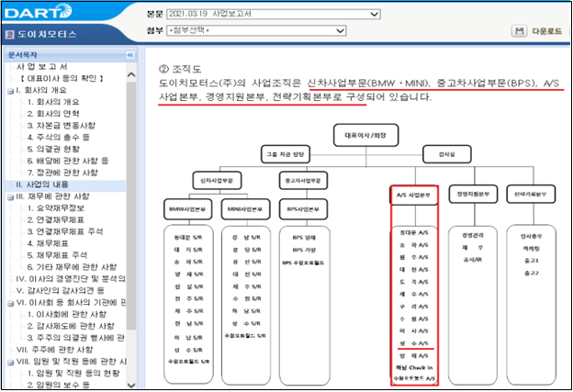Select 2. 감사제도에 관한 사항
Image resolution: width=573 pixels, height=392 pixels.
click(x=71, y=326)
